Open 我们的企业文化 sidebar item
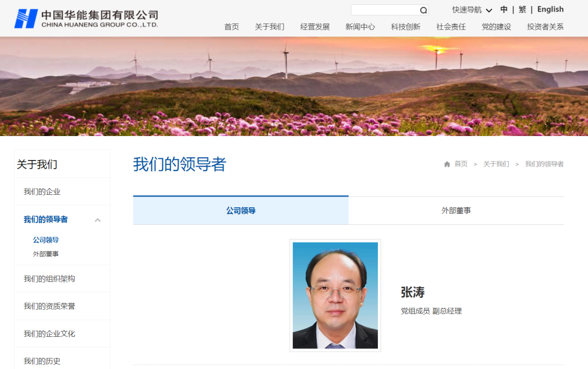This screenshot has width=588, height=369. pos(49,334)
